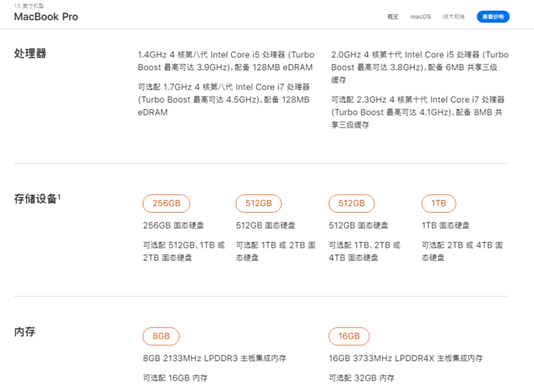Click the 8GB 2133MHz LPDDR3 memory text
Viewport: 534px width, 392px height.
click(x=214, y=359)
